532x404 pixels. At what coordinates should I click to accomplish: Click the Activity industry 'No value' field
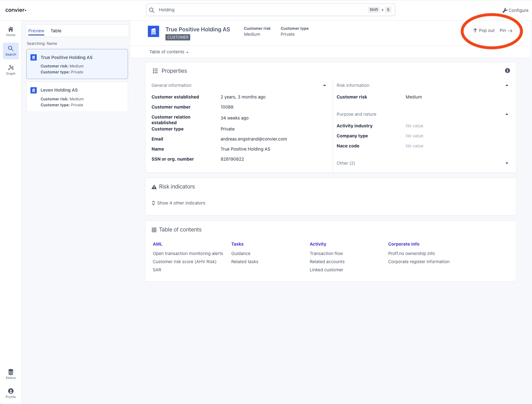(x=414, y=126)
